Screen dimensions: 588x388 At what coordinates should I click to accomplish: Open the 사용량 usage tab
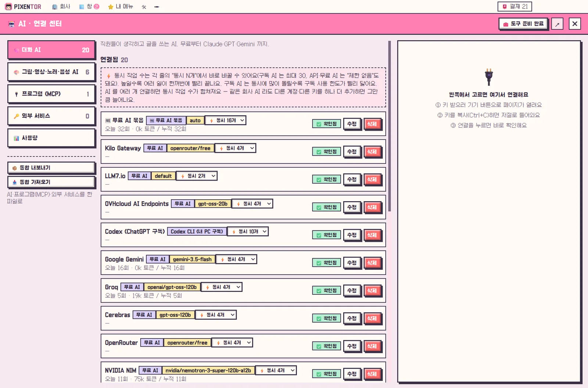[x=51, y=138]
